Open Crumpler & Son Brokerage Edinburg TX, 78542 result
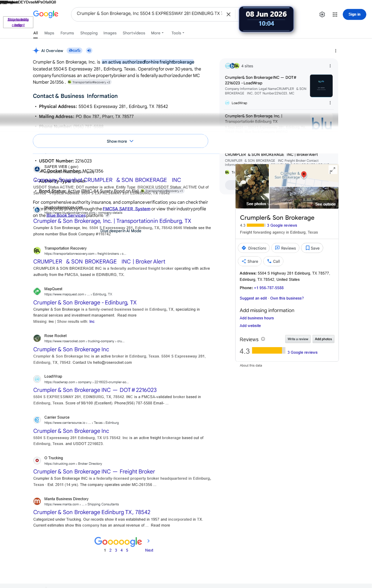375x588 pixels. pyautogui.click(x=92, y=512)
